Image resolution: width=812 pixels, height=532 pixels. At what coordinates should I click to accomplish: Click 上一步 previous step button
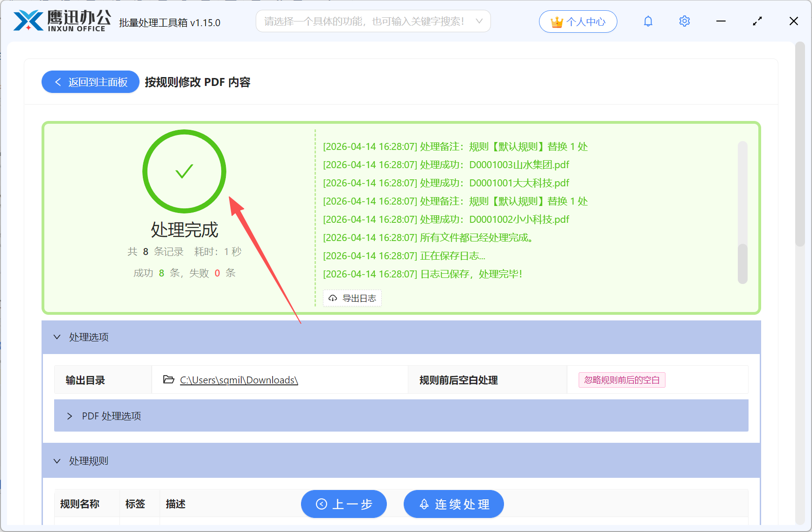click(x=344, y=504)
